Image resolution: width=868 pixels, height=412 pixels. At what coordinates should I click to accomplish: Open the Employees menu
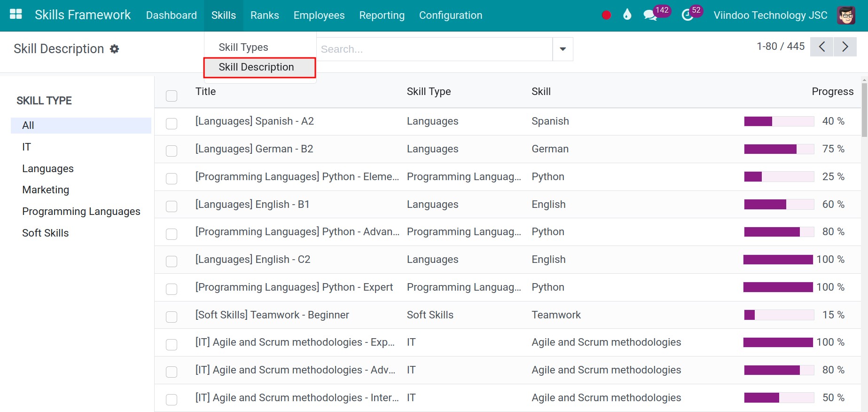click(x=319, y=15)
